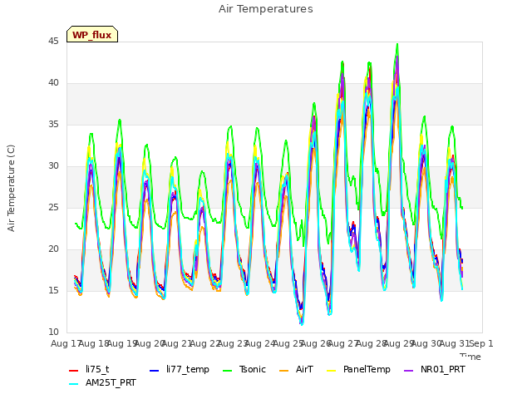Toggle the NR01_PRT legend entry
The width and height of the screenshot is (532, 399).
(435, 369)
